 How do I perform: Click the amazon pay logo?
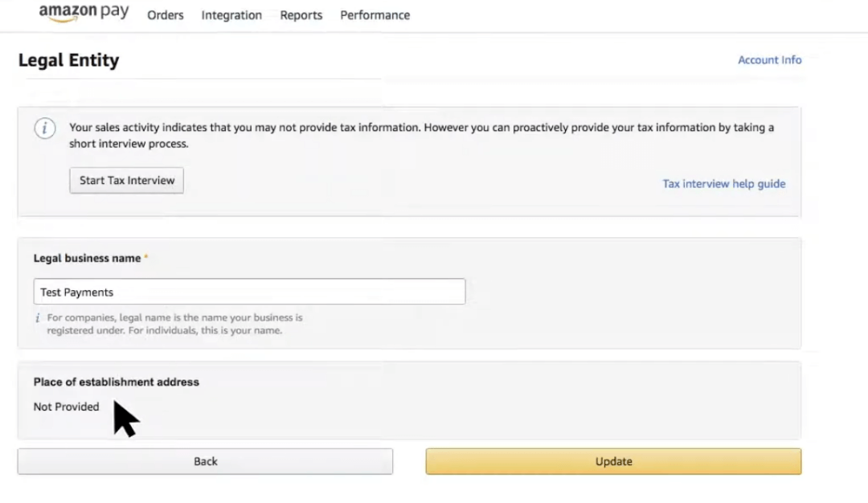click(x=84, y=12)
